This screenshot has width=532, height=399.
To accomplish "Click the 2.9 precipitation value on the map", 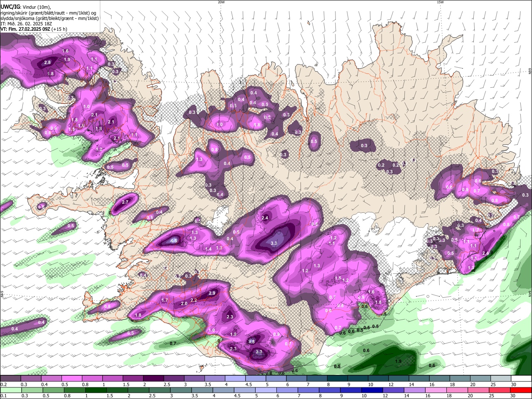I will [x=212, y=293].
